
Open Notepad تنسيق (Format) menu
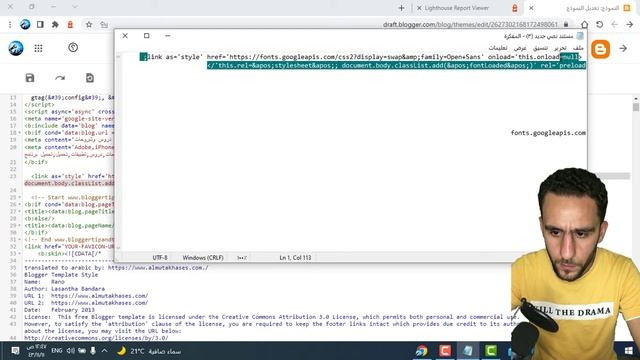point(540,48)
